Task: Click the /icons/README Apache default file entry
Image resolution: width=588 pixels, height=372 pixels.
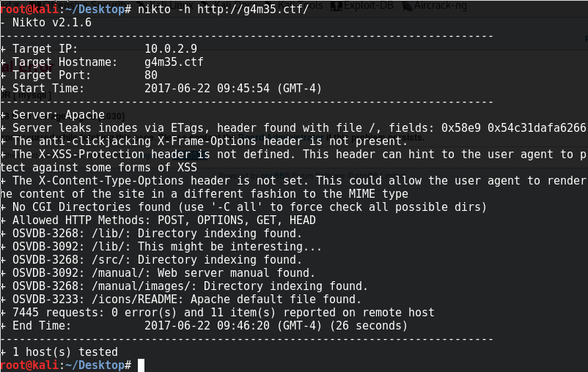Action: point(187,300)
